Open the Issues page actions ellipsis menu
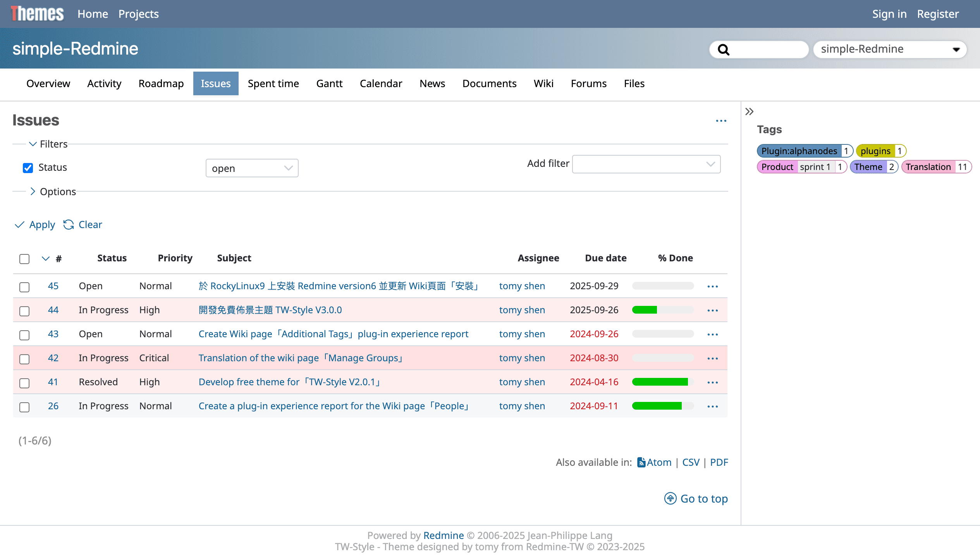The width and height of the screenshot is (980, 556). click(x=721, y=121)
